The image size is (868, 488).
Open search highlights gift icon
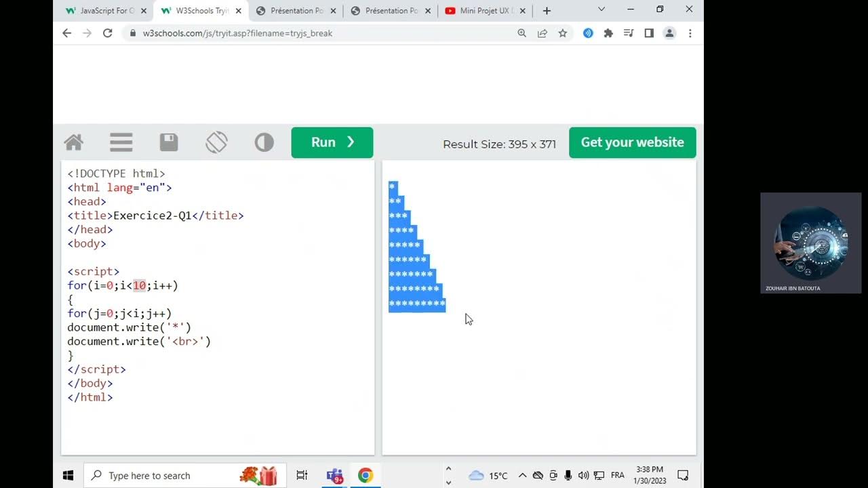(258, 475)
